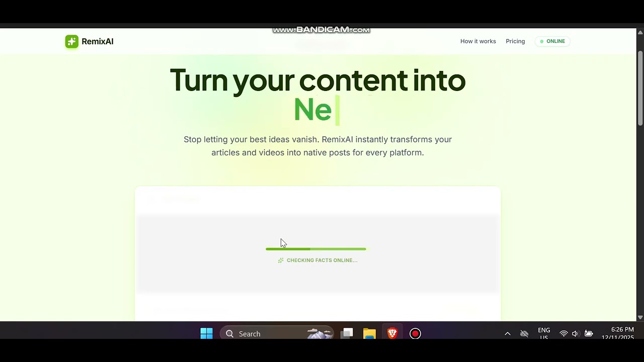Show hidden system tray icons

508,334
